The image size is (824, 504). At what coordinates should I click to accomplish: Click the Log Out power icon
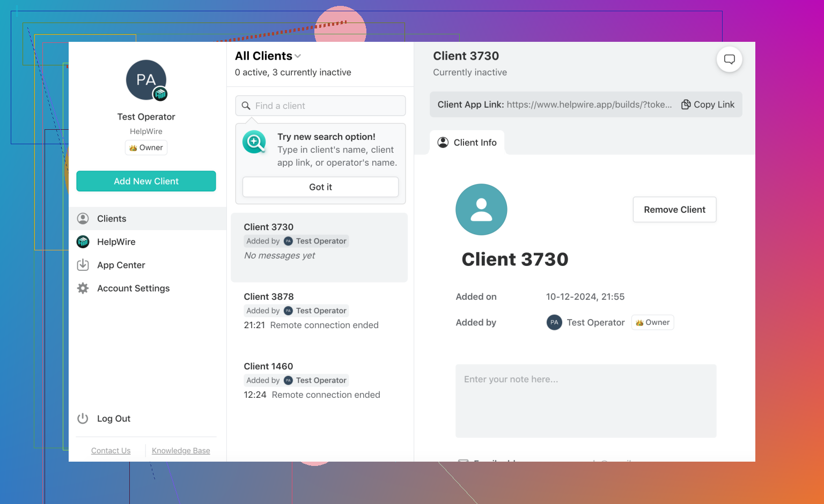(x=83, y=418)
